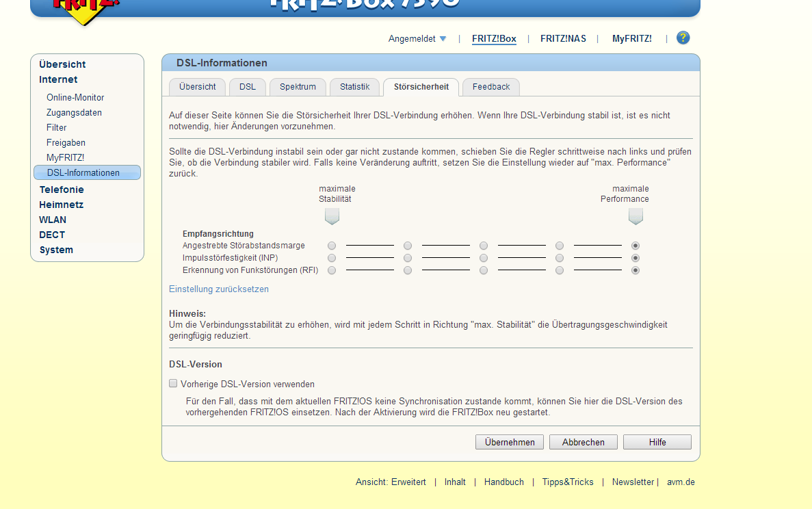Collapse the Internet sidebar section

[x=58, y=79]
